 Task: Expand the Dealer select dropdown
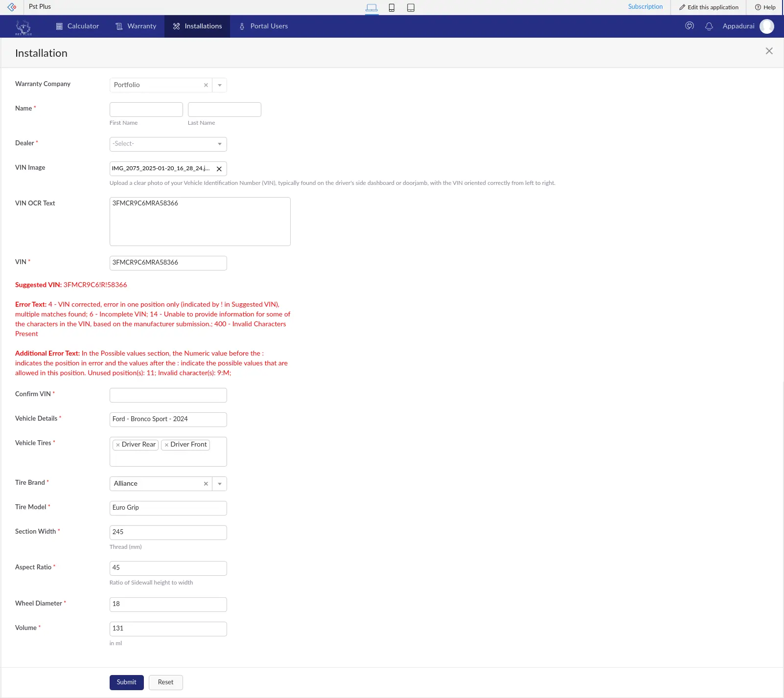pos(219,144)
